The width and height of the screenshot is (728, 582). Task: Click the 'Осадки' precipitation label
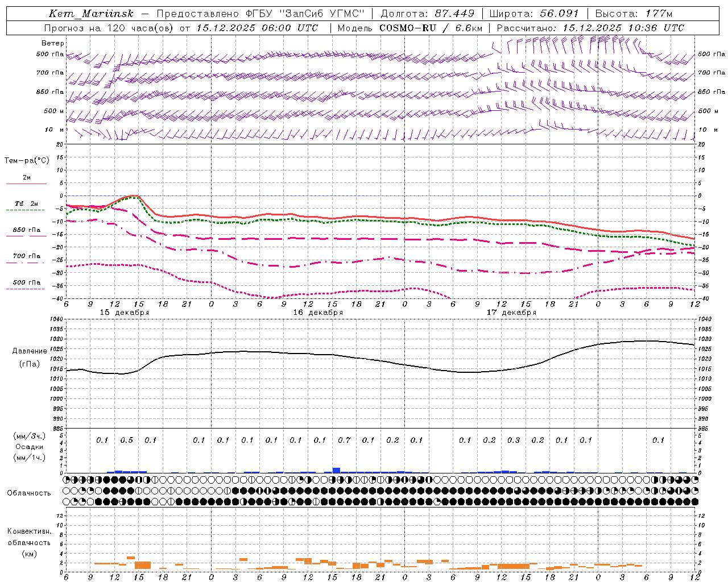tap(30, 447)
